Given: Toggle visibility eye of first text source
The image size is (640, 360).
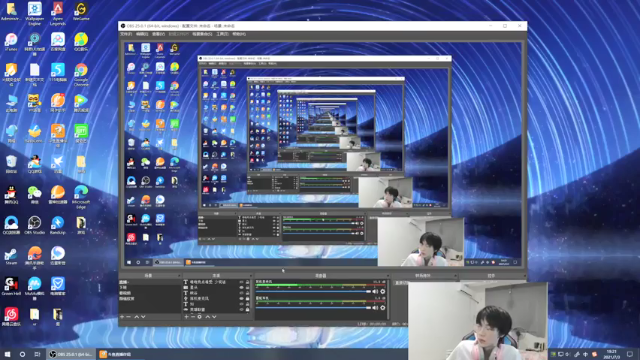Looking at the screenshot, I should [x=241, y=282].
